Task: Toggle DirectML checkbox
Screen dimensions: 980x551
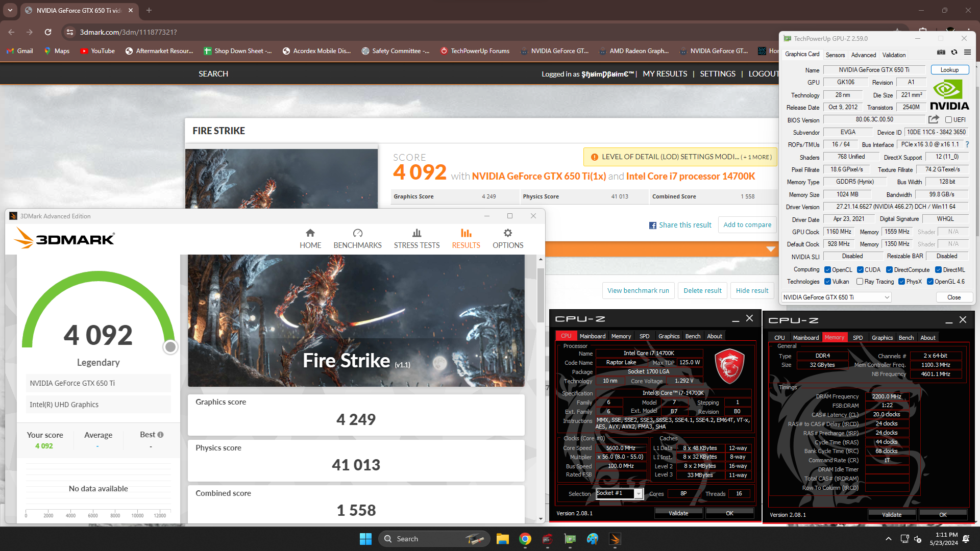Action: [x=938, y=270]
